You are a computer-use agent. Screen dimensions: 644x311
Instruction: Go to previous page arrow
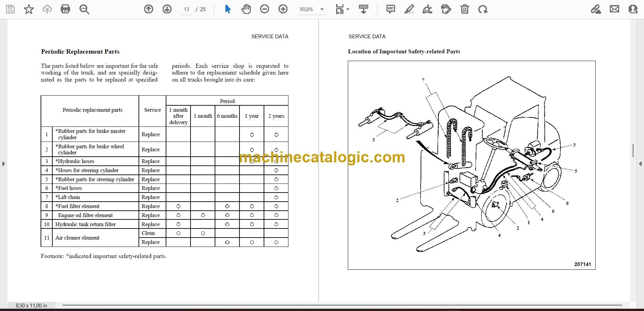[149, 9]
